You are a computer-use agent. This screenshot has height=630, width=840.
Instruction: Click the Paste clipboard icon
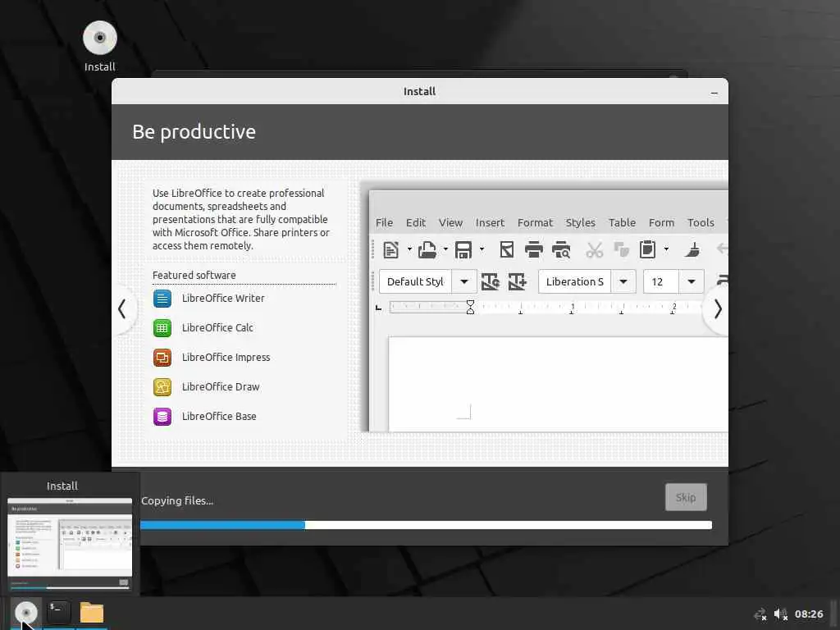point(648,249)
